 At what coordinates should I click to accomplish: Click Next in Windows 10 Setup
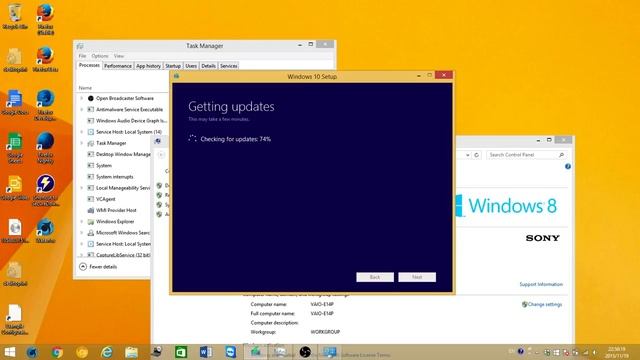(417, 277)
